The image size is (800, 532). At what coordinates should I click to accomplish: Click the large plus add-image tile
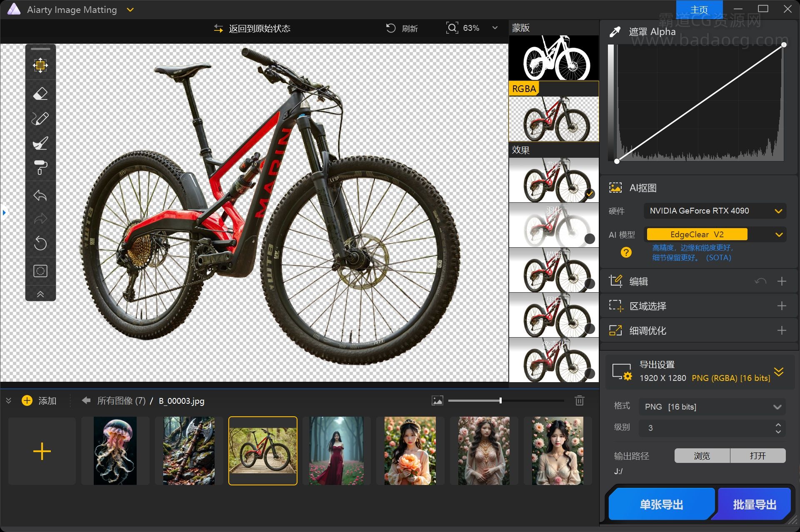click(x=42, y=451)
